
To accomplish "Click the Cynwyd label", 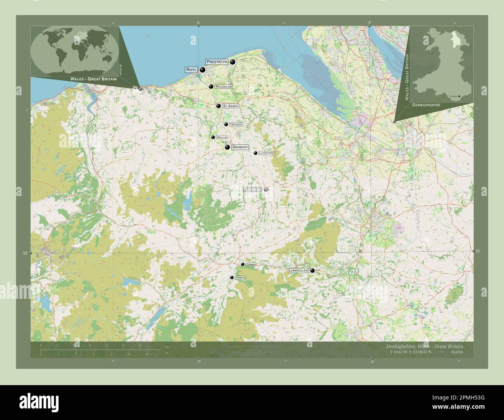I will (240, 277).
